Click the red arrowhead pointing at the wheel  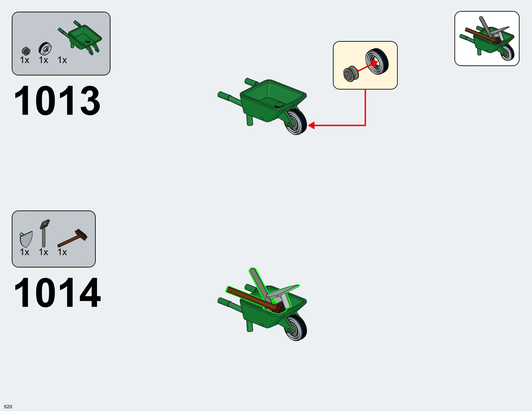311,125
